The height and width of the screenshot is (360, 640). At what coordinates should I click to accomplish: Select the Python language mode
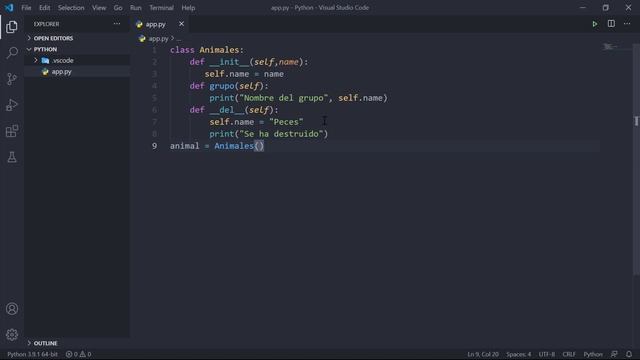(x=593, y=354)
